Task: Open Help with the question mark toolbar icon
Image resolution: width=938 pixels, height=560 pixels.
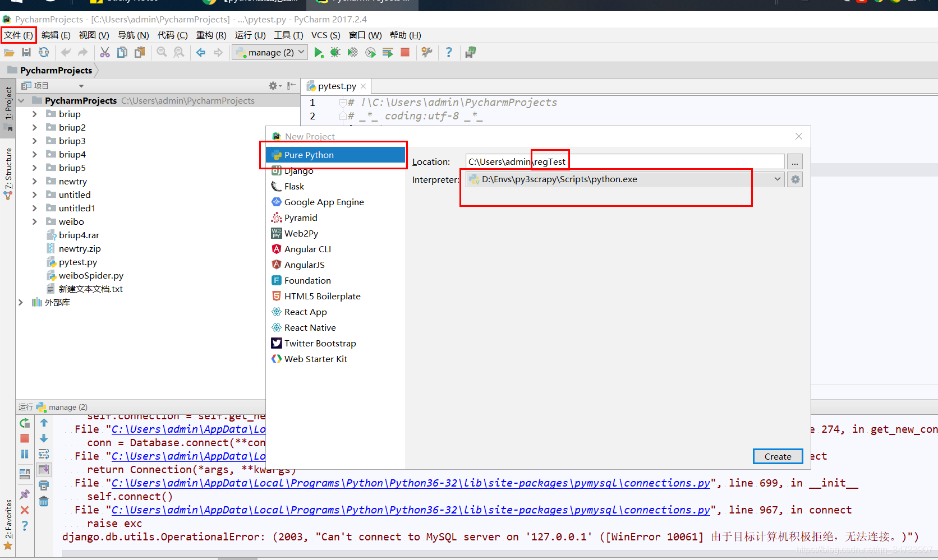Action: click(449, 52)
